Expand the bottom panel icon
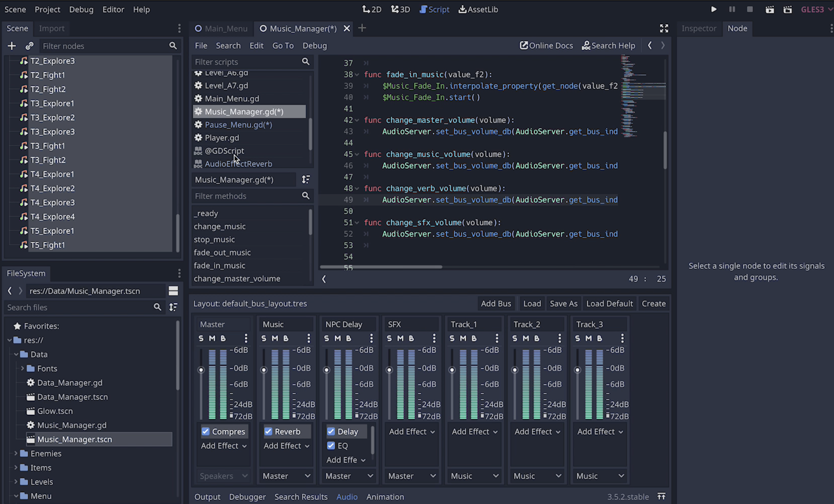This screenshot has width=834, height=504. [661, 496]
